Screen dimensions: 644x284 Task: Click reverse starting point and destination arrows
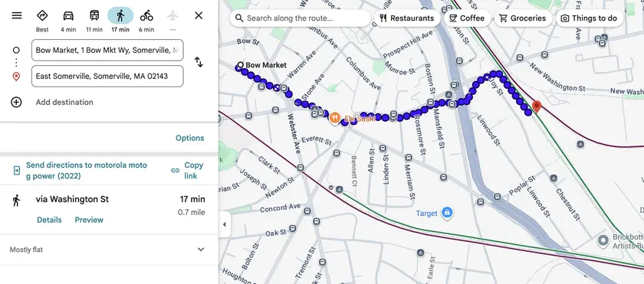pos(199,62)
